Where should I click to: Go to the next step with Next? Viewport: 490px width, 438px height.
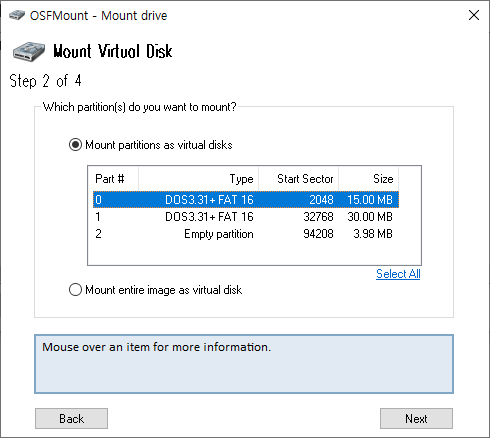pyautogui.click(x=416, y=418)
